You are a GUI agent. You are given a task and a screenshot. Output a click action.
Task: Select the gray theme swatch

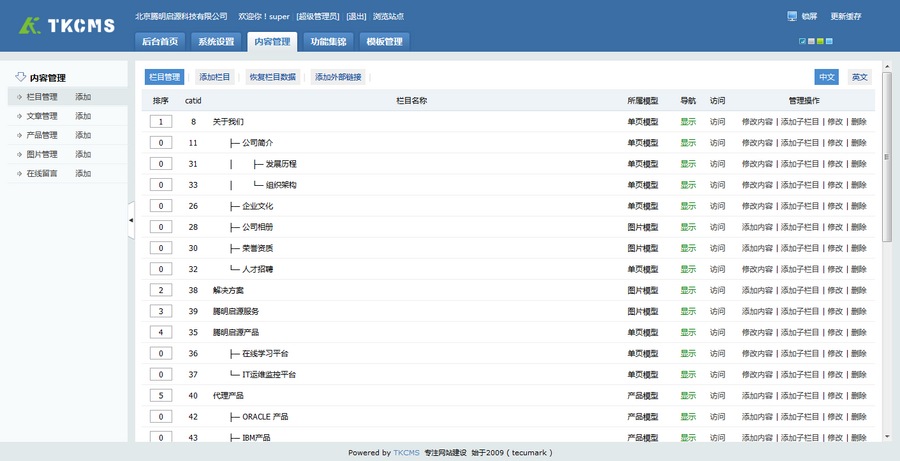tap(811, 41)
